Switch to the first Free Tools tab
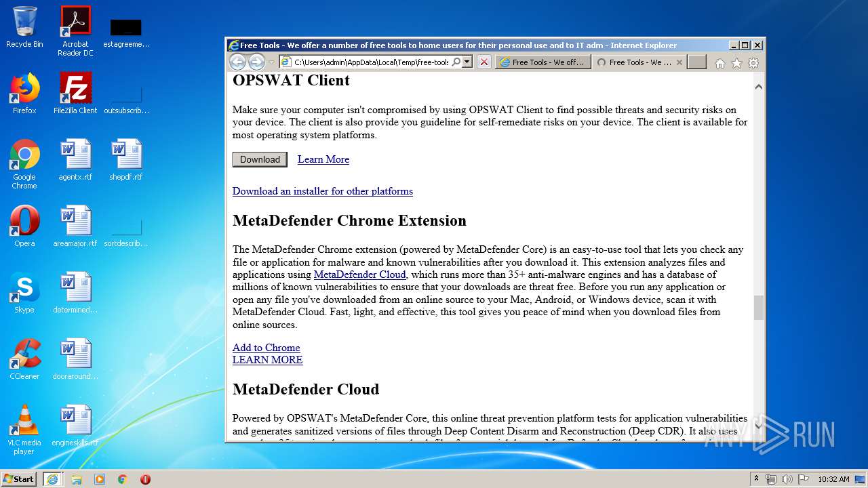Screen dimensions: 868x488 (542, 62)
